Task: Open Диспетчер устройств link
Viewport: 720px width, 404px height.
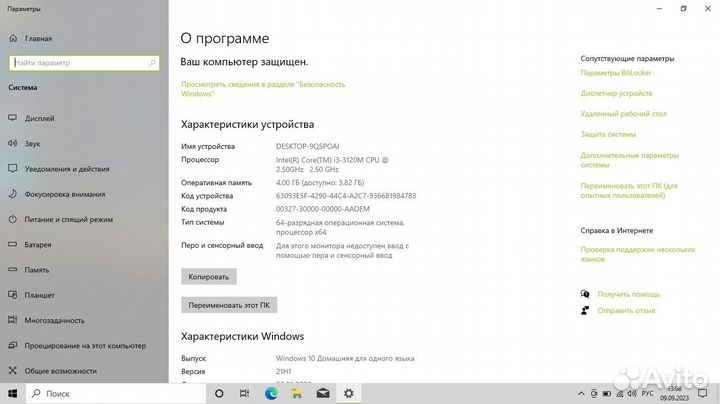Action: [616, 93]
